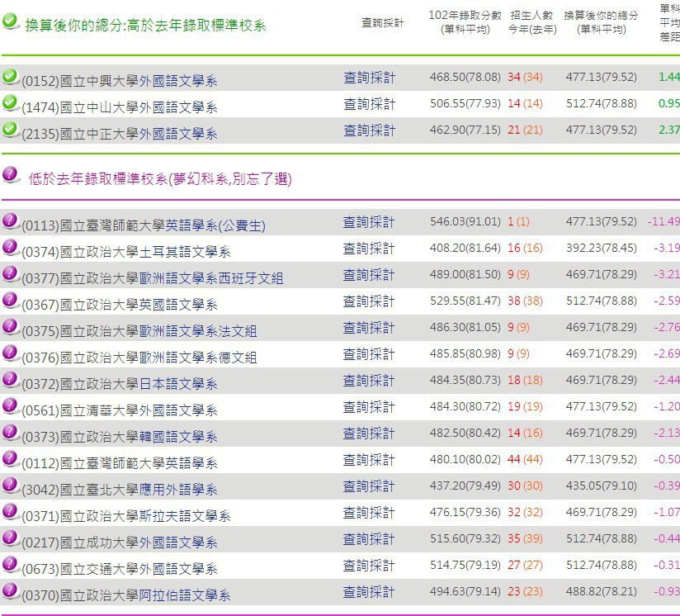The width and height of the screenshot is (680, 616).
Task: Open 查詢採計 for (0376) 歐洲語文學系德文組
Action: point(369,354)
